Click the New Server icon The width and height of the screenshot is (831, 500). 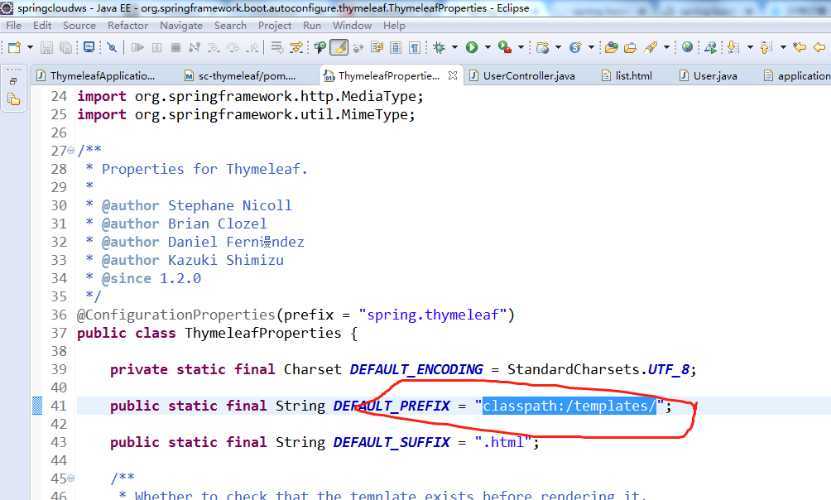(542, 48)
